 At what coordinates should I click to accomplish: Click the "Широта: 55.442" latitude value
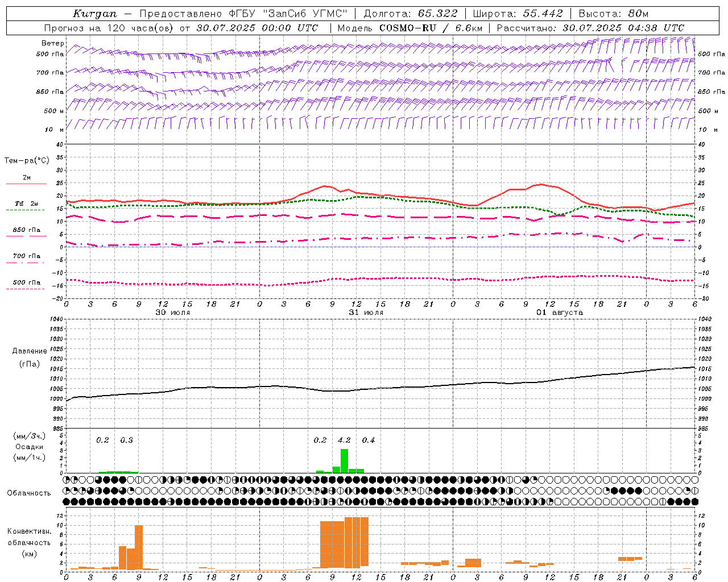point(518,14)
